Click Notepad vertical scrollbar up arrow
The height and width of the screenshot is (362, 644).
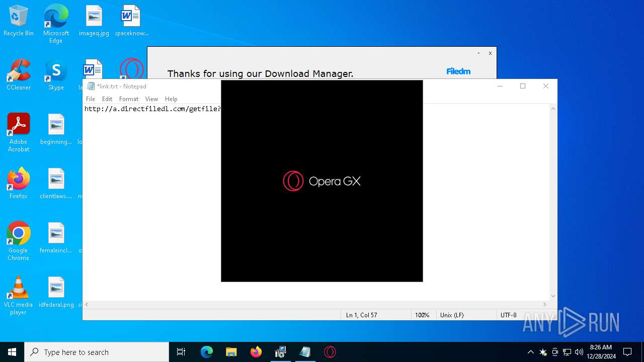(x=553, y=108)
